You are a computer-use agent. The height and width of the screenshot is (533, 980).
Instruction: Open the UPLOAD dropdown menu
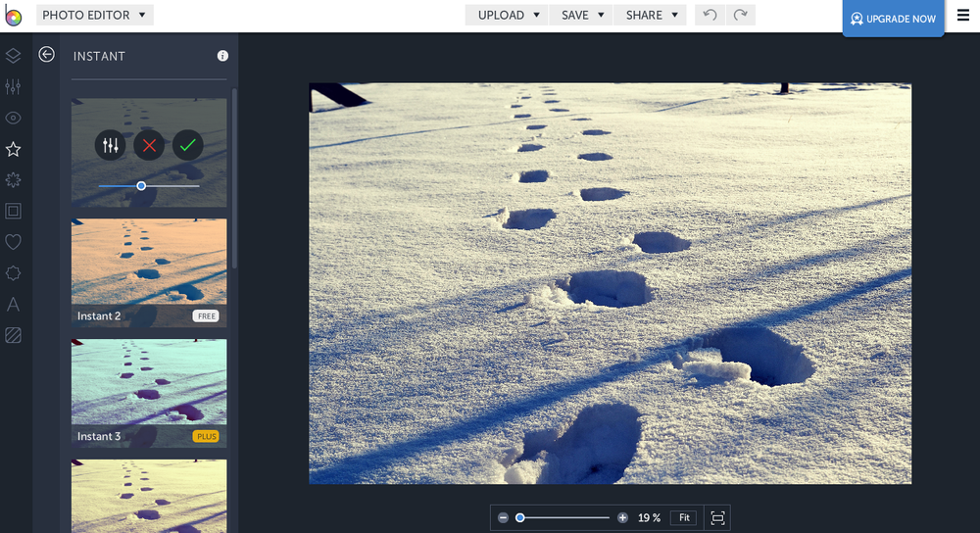pyautogui.click(x=507, y=15)
